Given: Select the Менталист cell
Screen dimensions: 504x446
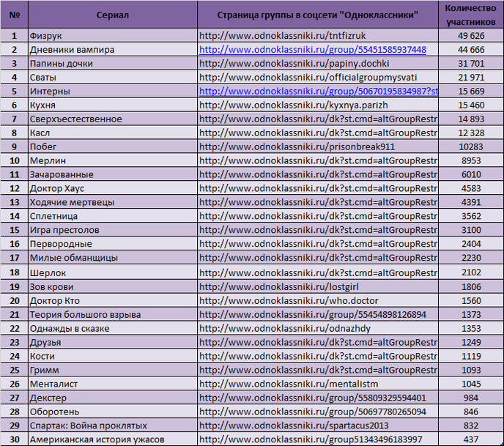Looking at the screenshot, I should pos(113,384).
